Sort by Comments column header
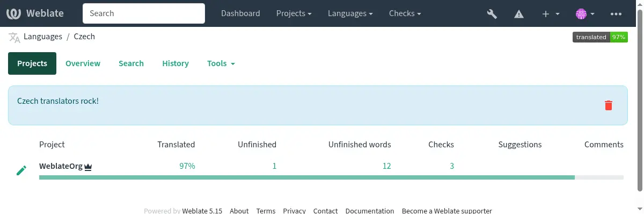The image size is (644, 214). click(604, 144)
